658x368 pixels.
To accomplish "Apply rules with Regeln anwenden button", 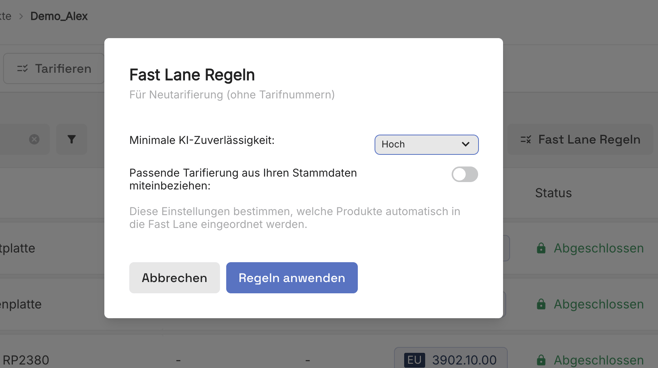I will (x=292, y=278).
